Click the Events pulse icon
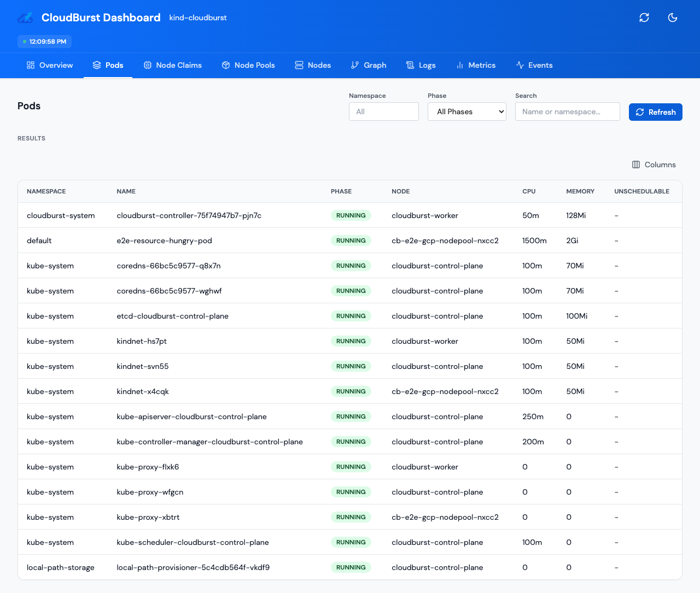The height and width of the screenshot is (593, 700). pyautogui.click(x=519, y=65)
